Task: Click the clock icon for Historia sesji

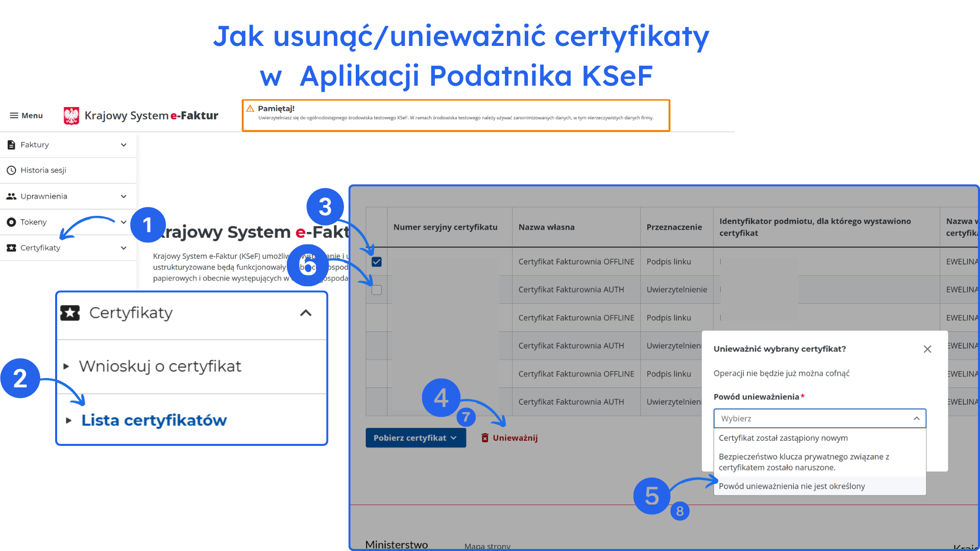Action: pos(11,170)
